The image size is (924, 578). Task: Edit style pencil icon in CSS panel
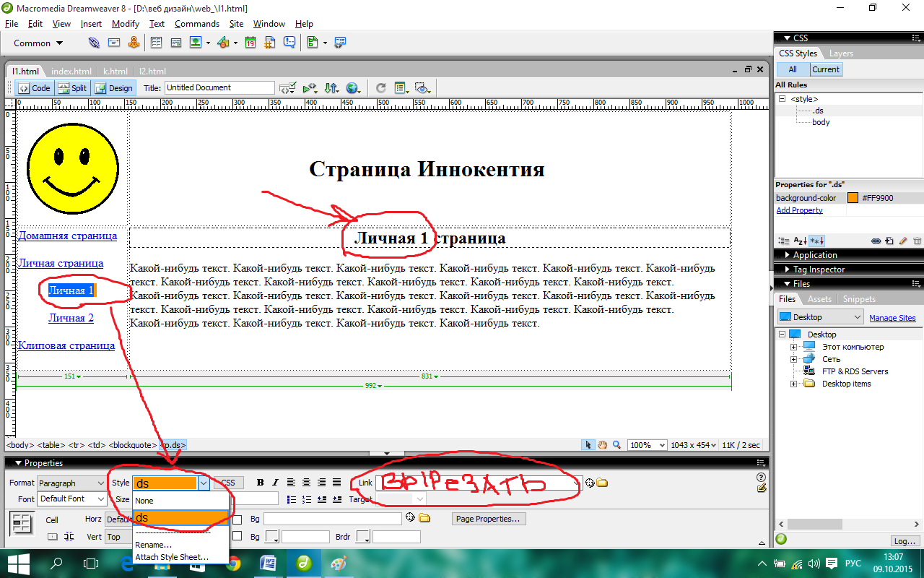tap(902, 241)
